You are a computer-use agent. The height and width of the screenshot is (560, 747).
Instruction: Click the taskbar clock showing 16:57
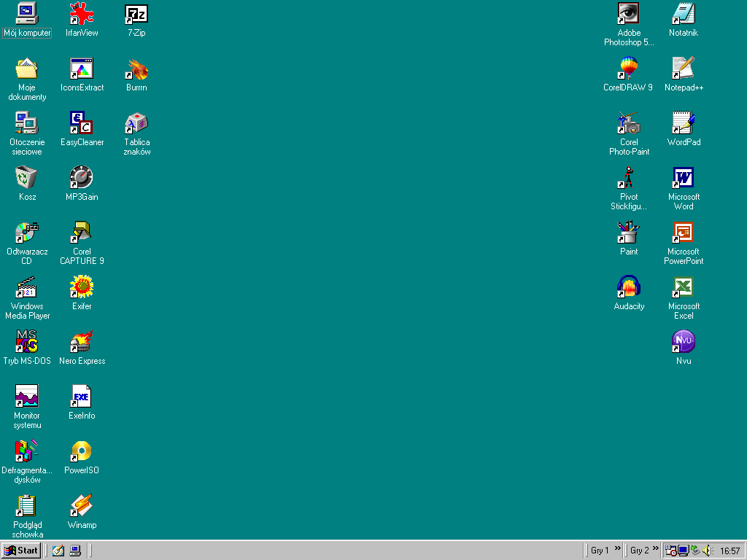click(x=729, y=551)
